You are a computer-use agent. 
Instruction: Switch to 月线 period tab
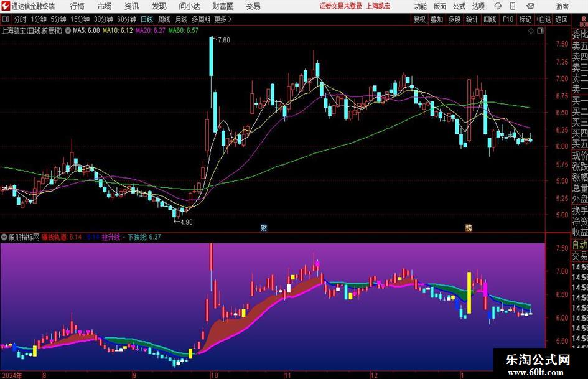tap(181, 19)
